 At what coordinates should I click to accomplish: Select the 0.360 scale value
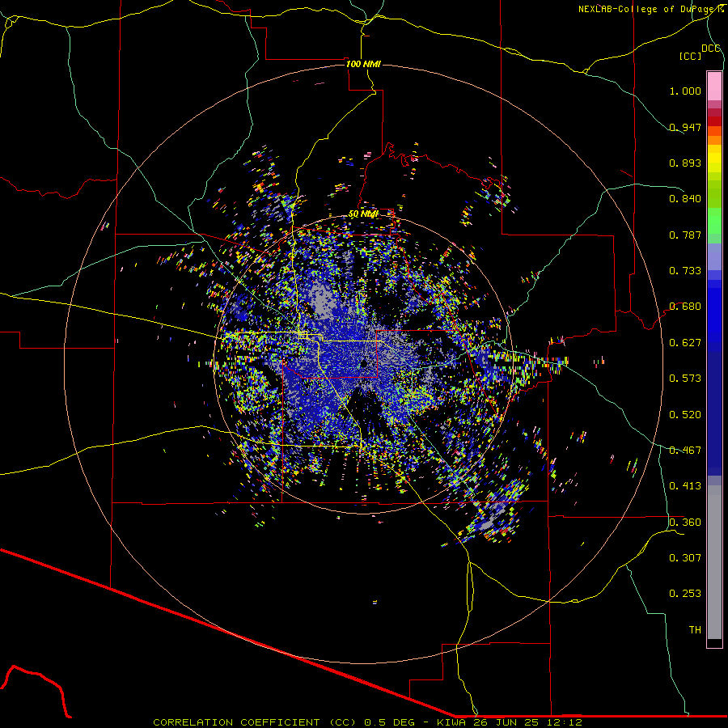click(685, 523)
